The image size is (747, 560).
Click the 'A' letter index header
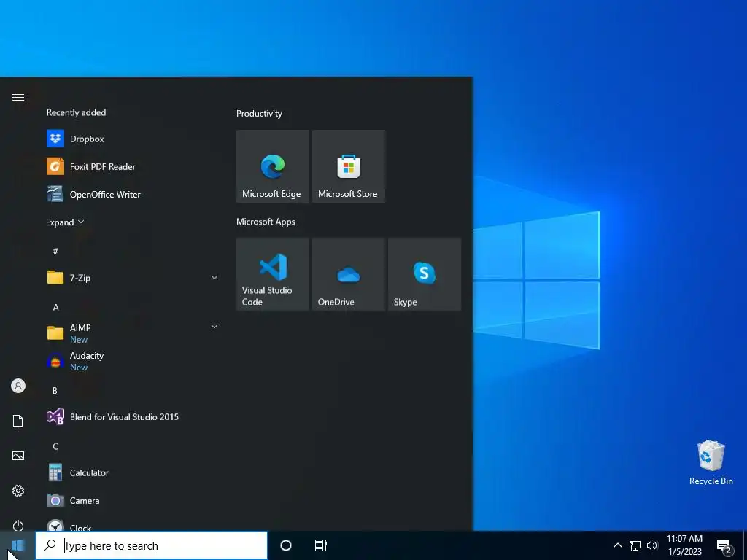click(x=55, y=307)
